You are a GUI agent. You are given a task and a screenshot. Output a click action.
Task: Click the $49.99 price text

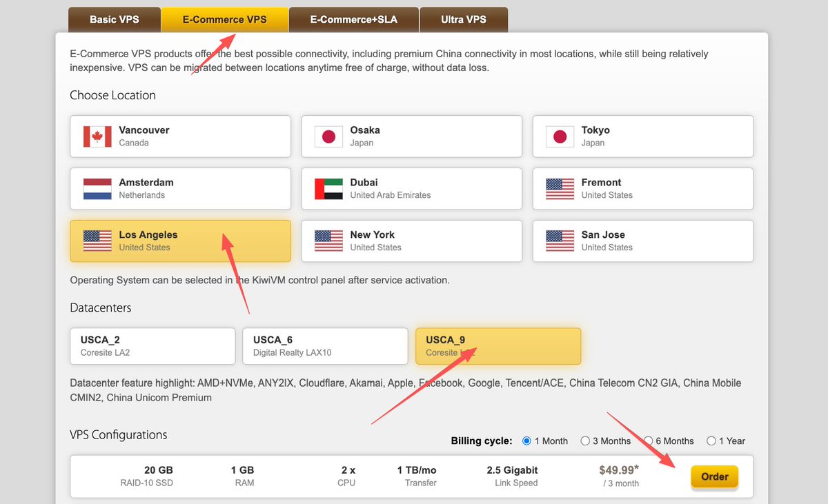pyautogui.click(x=619, y=470)
